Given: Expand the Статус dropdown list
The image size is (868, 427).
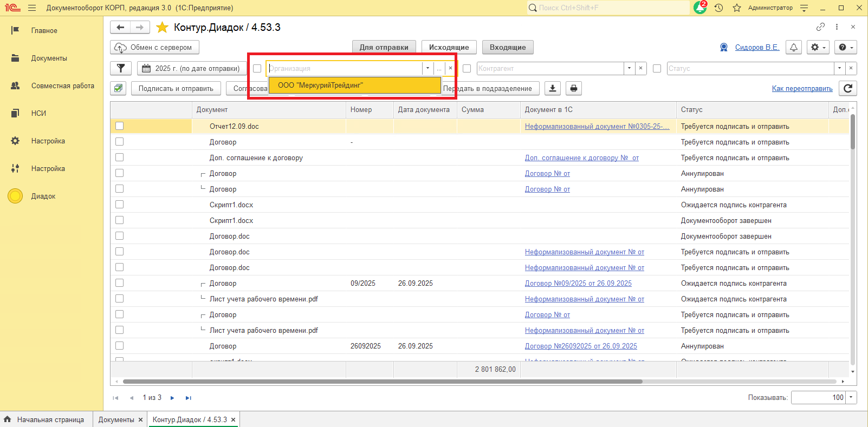Looking at the screenshot, I should point(839,69).
